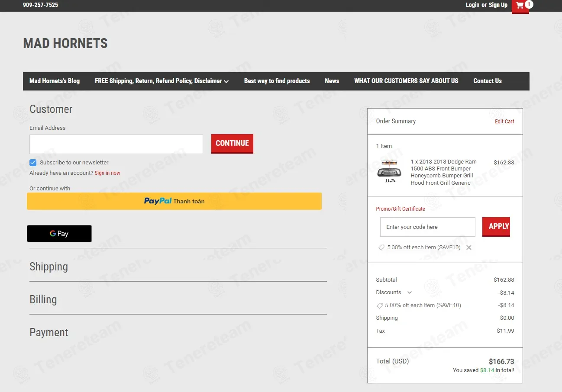
Task: Pay with the PayPal Thanh toán button
Action: coord(174,201)
